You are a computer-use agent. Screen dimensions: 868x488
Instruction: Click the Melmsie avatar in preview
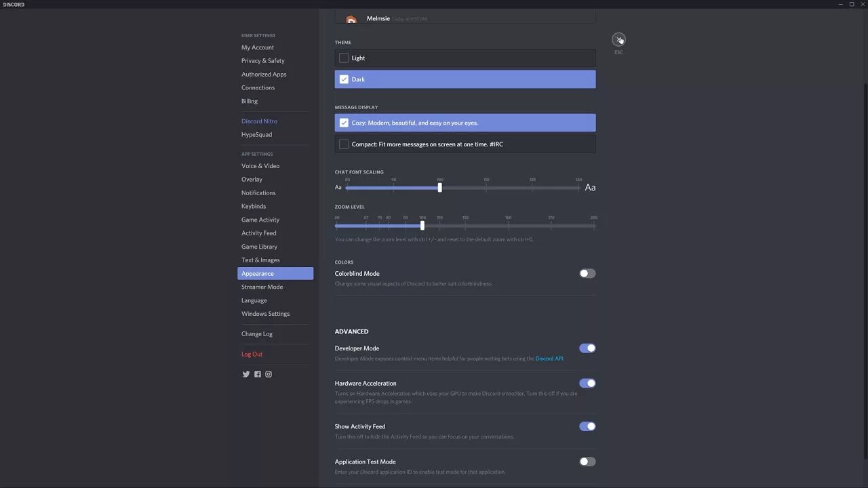[x=351, y=20]
